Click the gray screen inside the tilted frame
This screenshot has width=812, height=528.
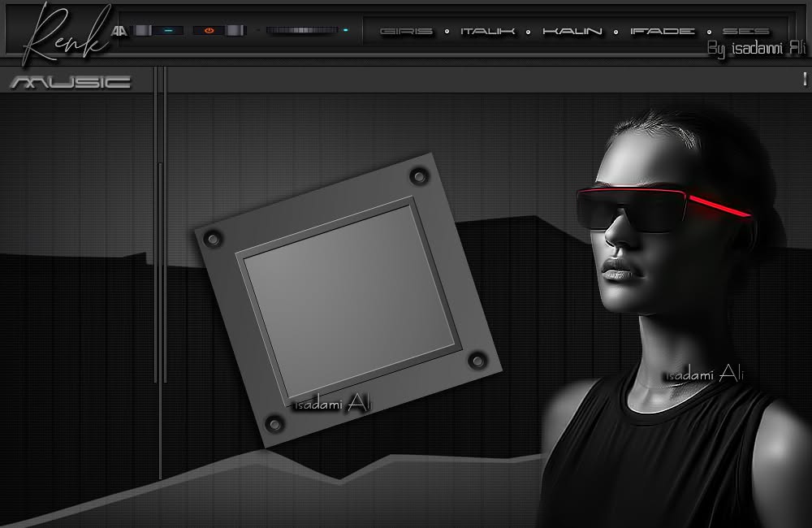coord(349,301)
